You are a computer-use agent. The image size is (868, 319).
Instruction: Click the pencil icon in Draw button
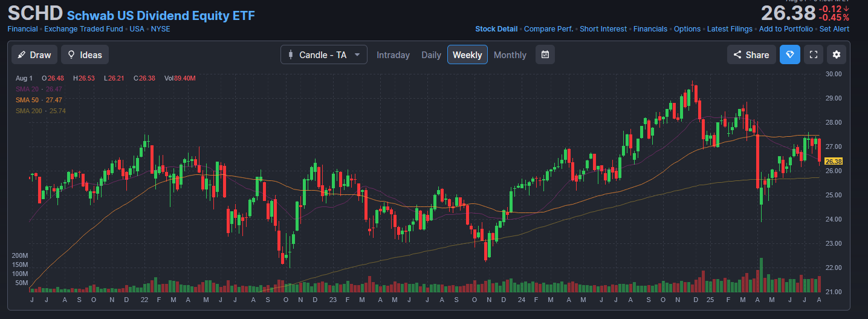coord(22,54)
